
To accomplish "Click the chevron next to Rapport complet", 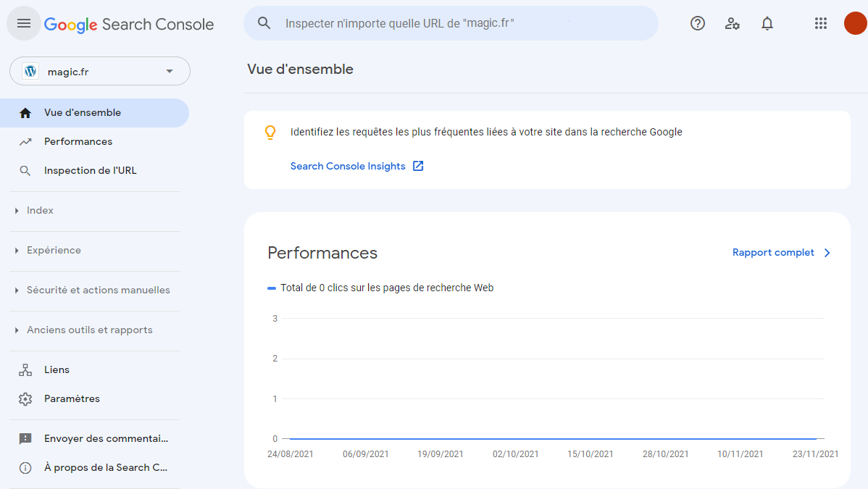I will tap(827, 253).
